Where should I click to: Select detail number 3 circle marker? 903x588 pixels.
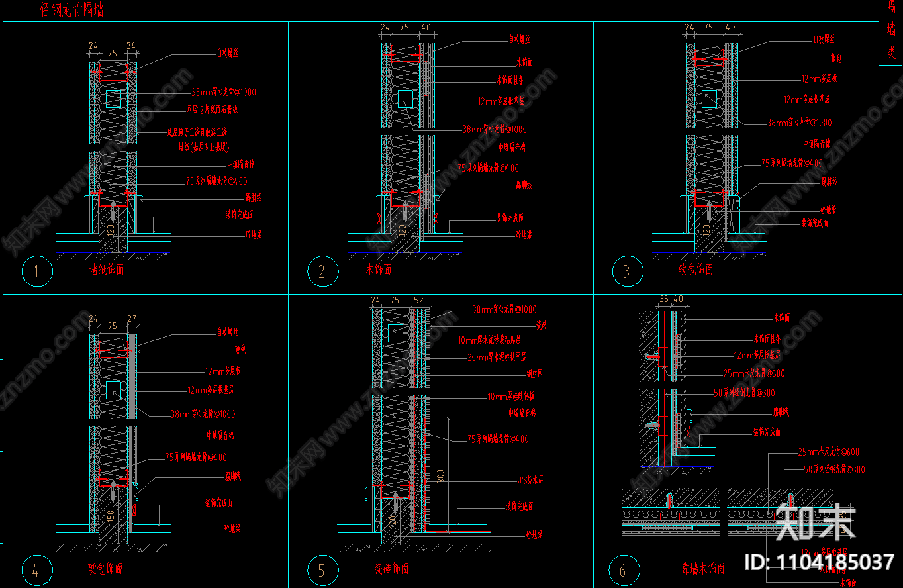click(x=627, y=271)
